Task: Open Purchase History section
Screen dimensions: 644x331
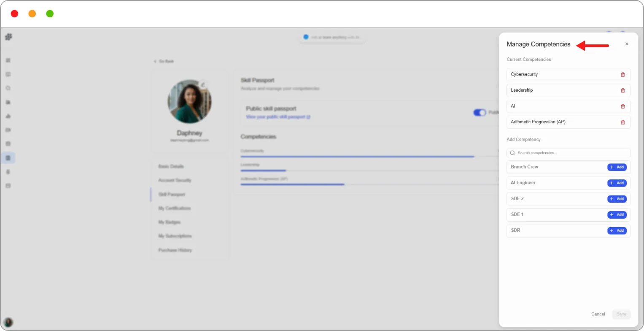Action: coord(175,250)
